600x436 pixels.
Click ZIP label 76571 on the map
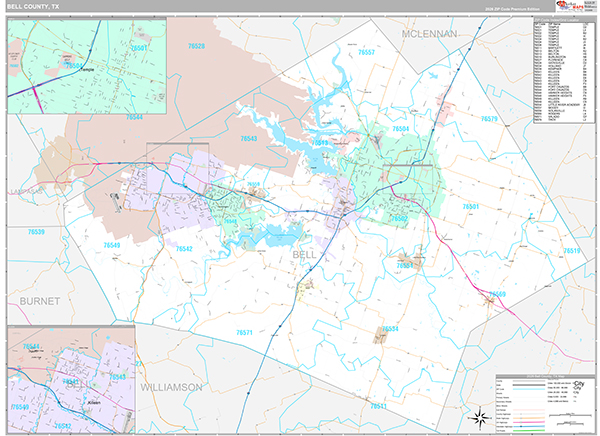coord(244,333)
